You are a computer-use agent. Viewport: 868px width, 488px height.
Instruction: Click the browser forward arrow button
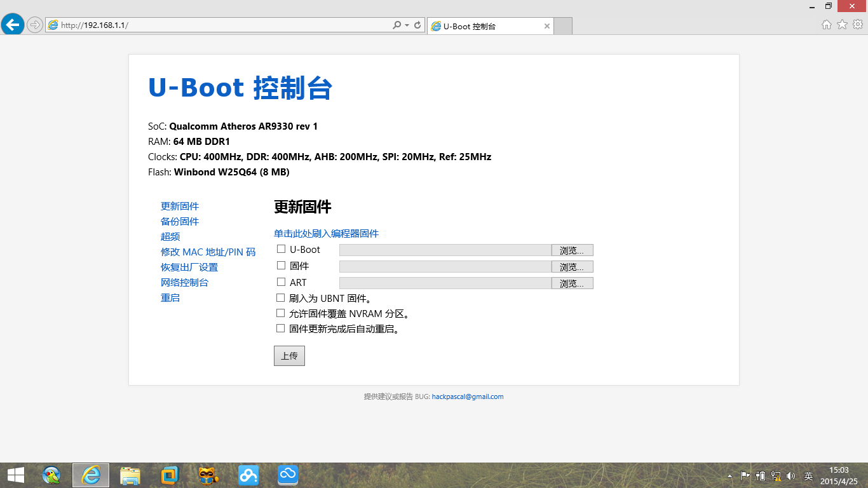click(x=35, y=25)
